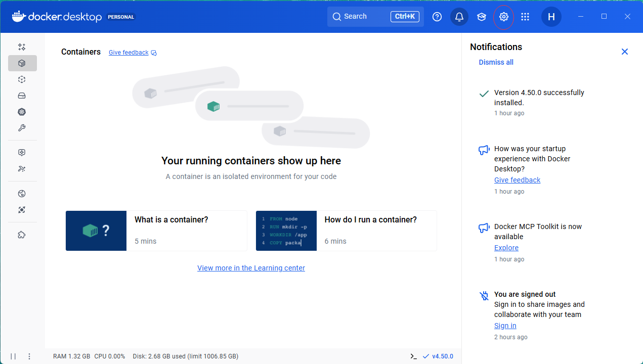Open the What is a container? card
Viewport: 643px width, 364px height.
coord(156,231)
